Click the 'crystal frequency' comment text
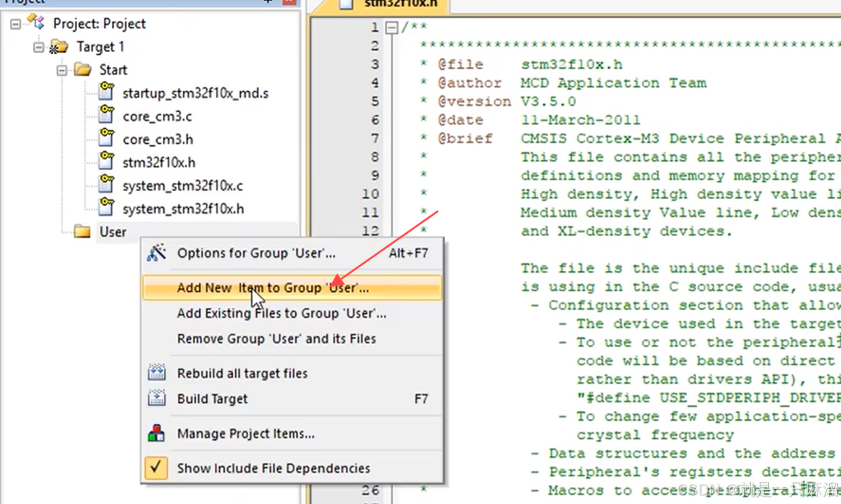 [655, 434]
